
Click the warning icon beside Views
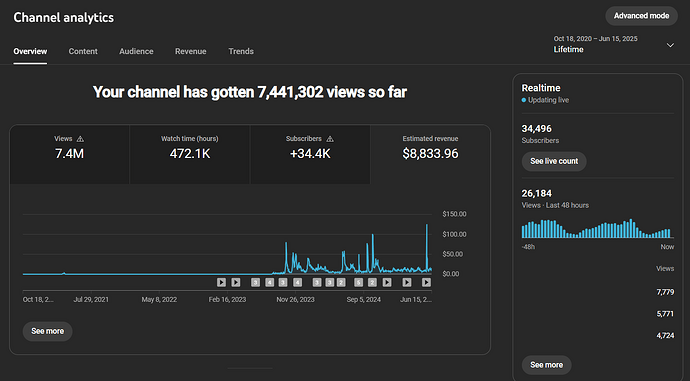tap(80, 139)
